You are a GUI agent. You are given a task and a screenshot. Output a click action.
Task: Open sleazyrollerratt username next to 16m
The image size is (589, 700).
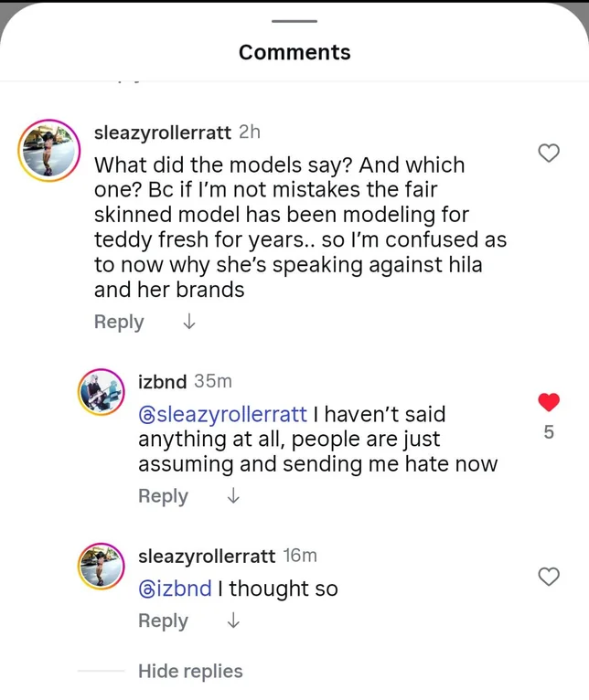pos(207,557)
